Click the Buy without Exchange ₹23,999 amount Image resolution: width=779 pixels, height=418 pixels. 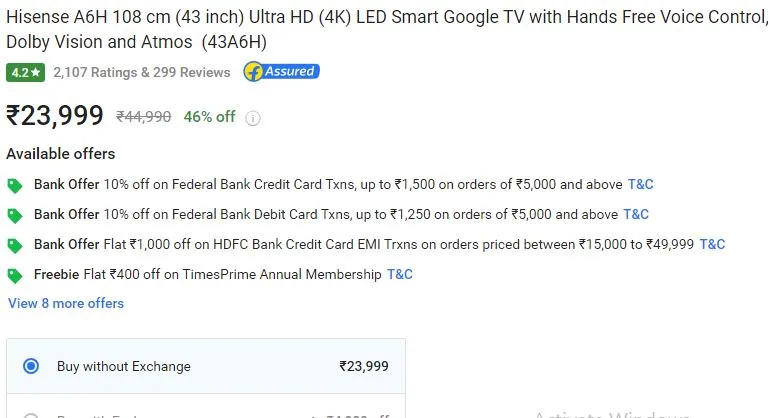[x=364, y=366]
